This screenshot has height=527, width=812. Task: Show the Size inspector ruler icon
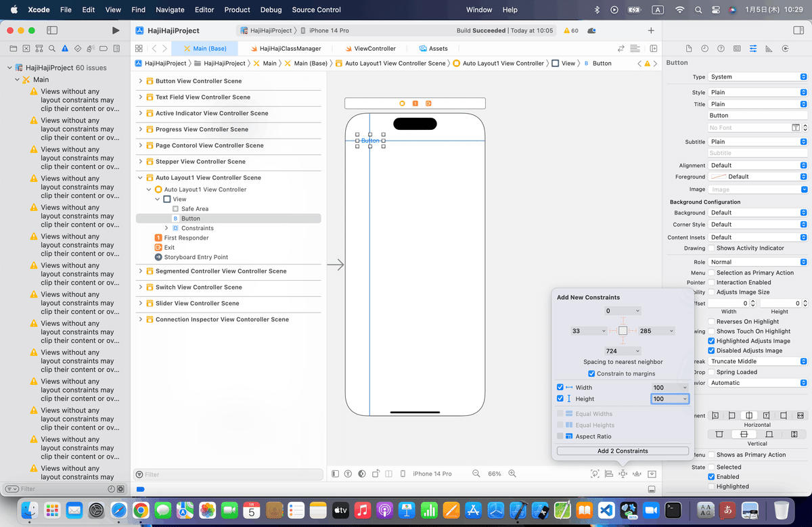769,49
